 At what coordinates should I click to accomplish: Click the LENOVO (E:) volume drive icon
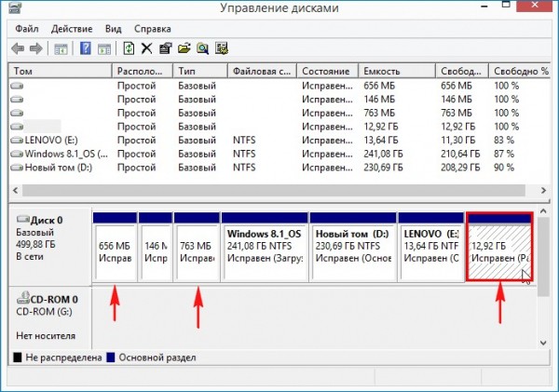(17, 141)
